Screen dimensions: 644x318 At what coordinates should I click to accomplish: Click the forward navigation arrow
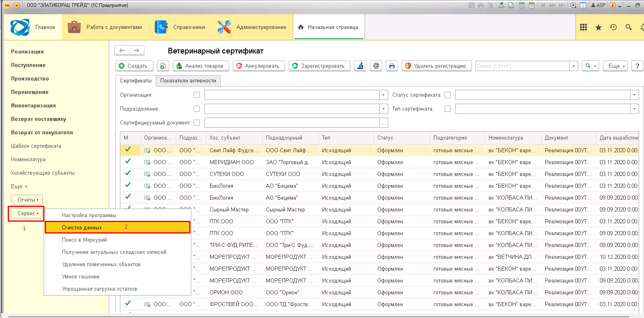point(137,51)
